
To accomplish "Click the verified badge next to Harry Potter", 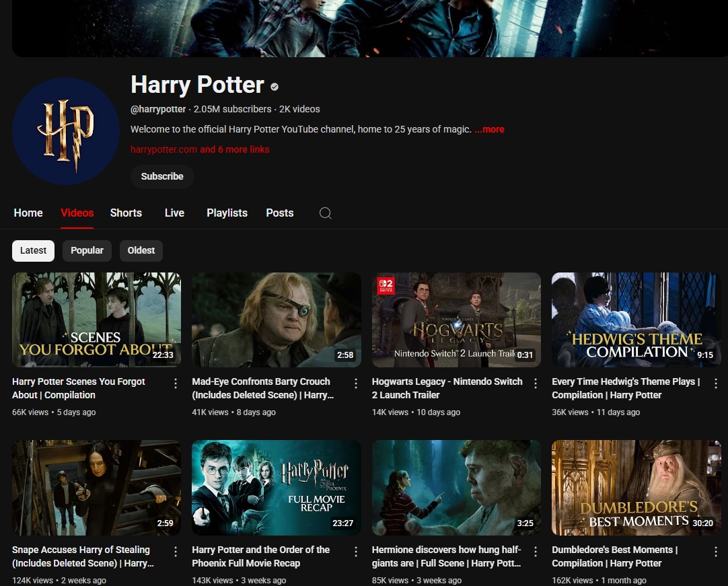I will point(275,86).
